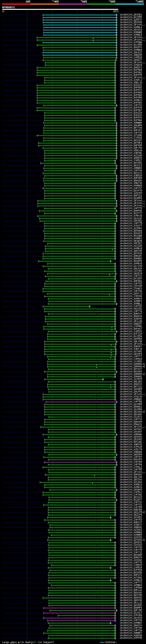The image size is (146, 644).
Task: Click the magenta alignment bar for UniRef100_C4P7R6
Action: point(81,402)
